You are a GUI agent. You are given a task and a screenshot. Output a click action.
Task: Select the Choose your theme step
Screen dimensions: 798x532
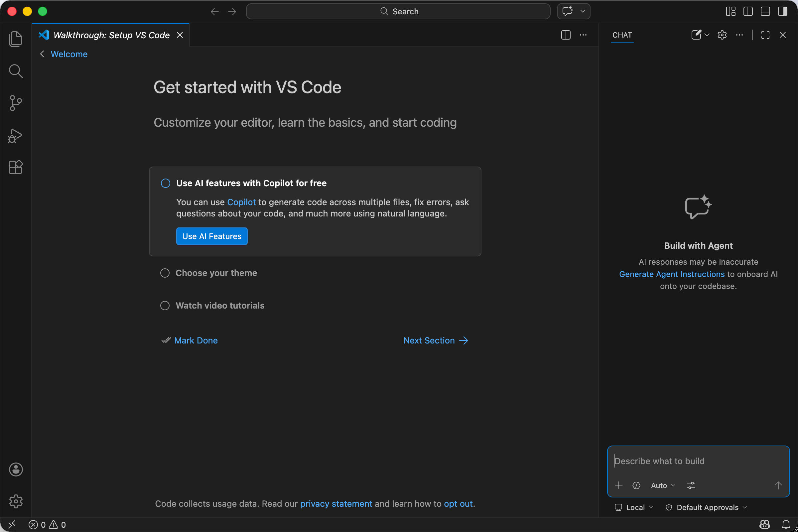pyautogui.click(x=216, y=273)
